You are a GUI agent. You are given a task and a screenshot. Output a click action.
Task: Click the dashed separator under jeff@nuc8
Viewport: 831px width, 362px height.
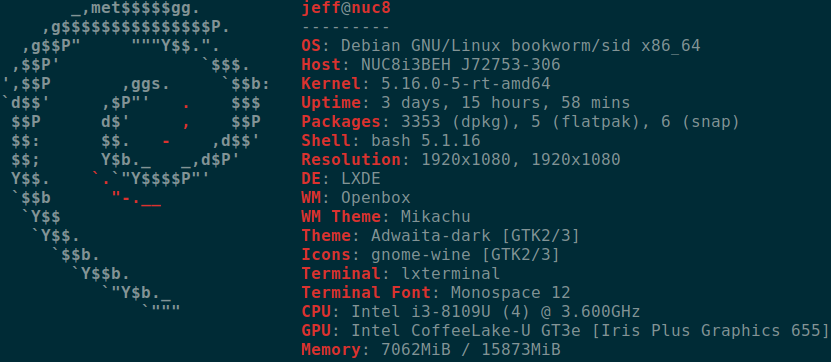coord(346,27)
